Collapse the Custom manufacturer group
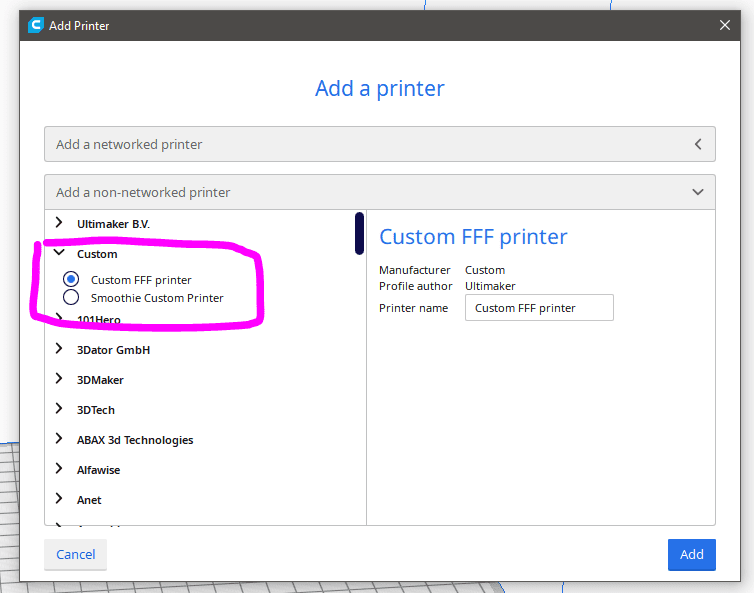Screen dimensions: 754x593 59,254
